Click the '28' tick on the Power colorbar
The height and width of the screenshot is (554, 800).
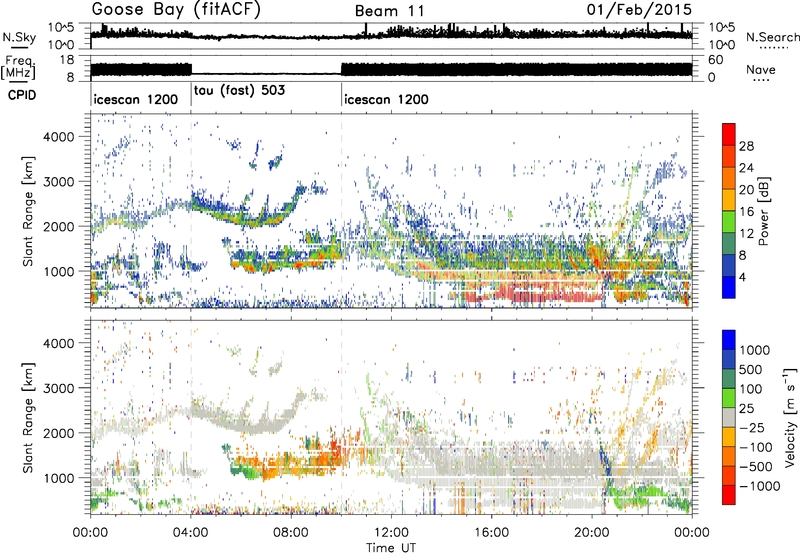[x=746, y=146]
